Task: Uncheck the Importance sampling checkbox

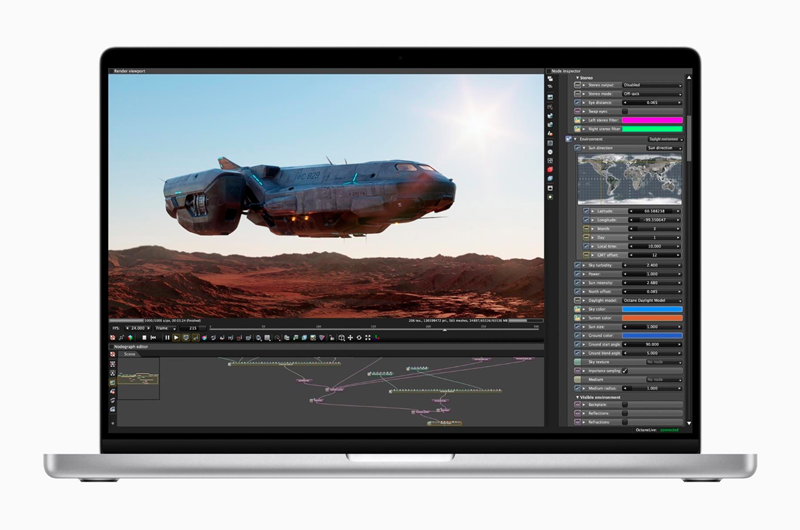Action: [625, 371]
